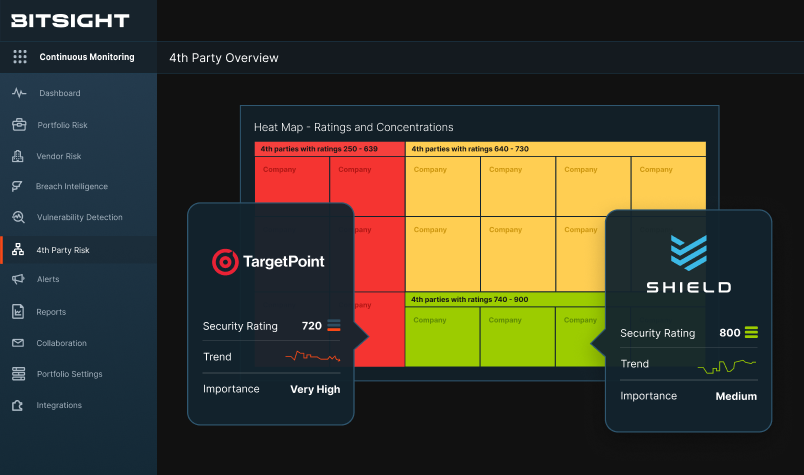Click the Collaboration envelope icon

[x=18, y=343]
